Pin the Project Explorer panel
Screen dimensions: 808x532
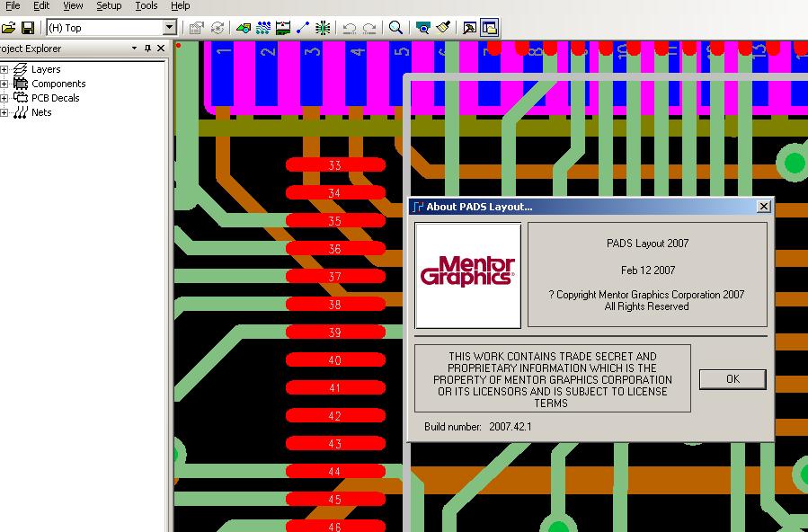pos(148,48)
